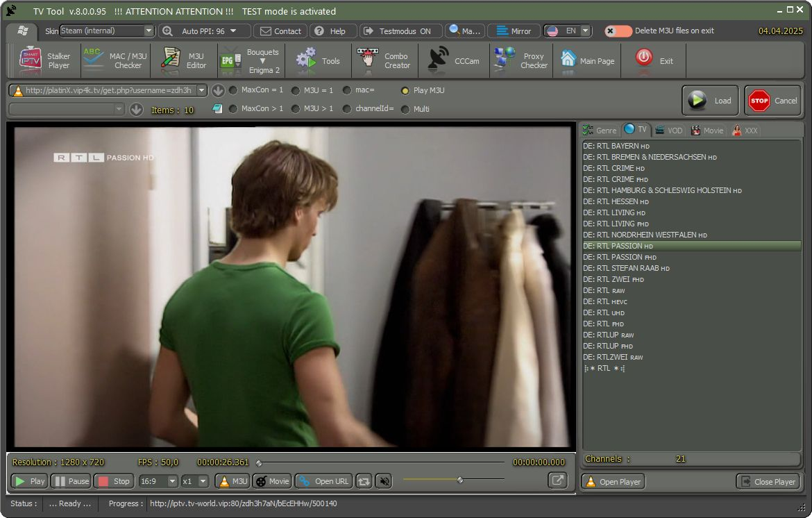Toggle Delete M3U files on exit
Image resolution: width=812 pixels, height=518 pixels.
[618, 31]
